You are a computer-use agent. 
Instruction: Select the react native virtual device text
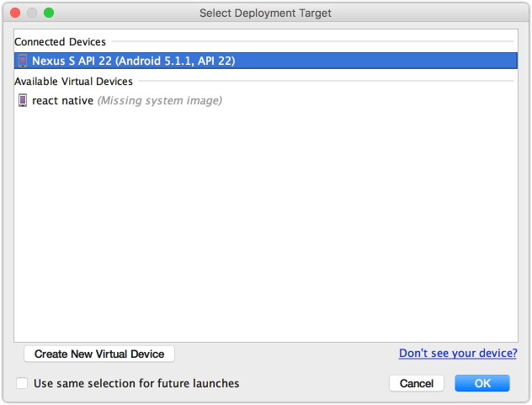[x=63, y=100]
